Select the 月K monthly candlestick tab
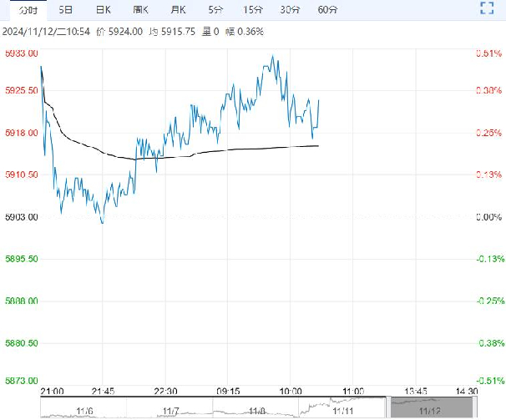This screenshot has width=506, height=420. click(x=178, y=10)
